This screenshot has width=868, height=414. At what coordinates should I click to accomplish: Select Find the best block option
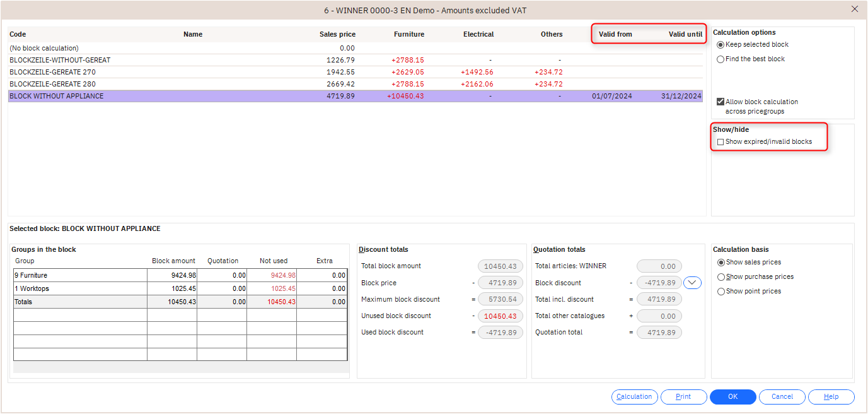tap(720, 59)
